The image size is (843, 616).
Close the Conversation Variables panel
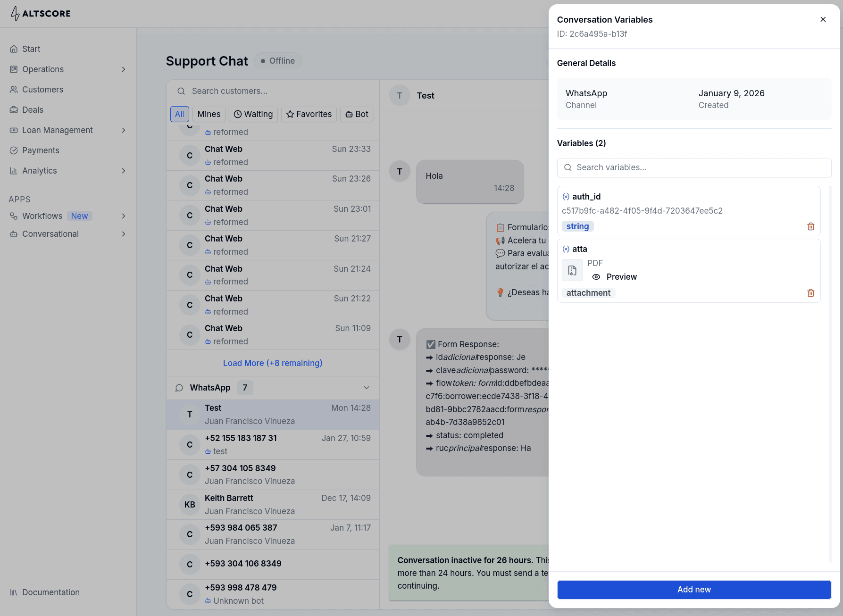[823, 19]
